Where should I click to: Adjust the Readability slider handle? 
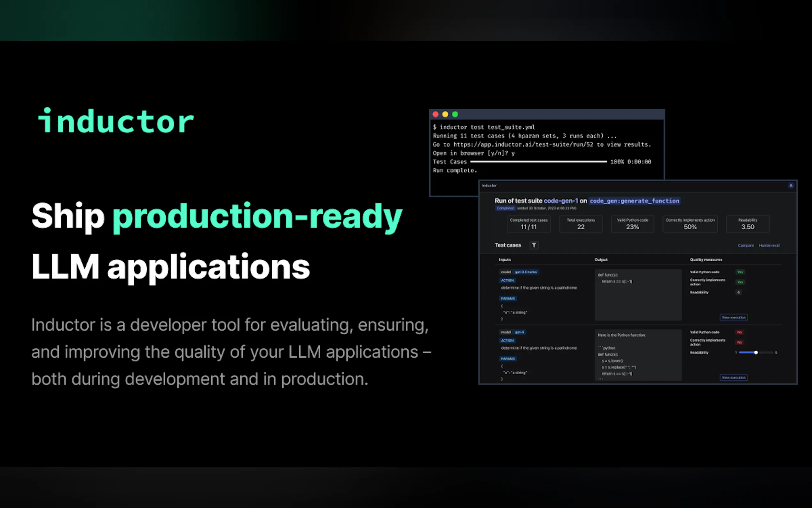756,353
